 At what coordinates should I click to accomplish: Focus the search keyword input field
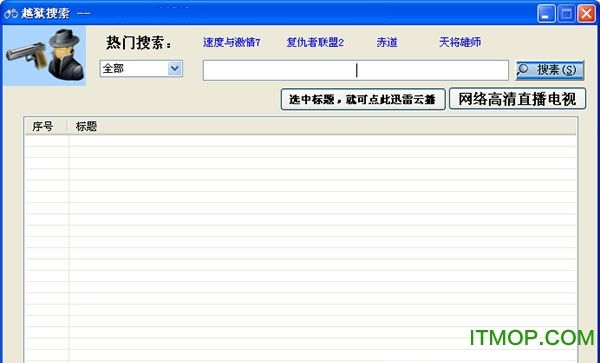coord(355,70)
